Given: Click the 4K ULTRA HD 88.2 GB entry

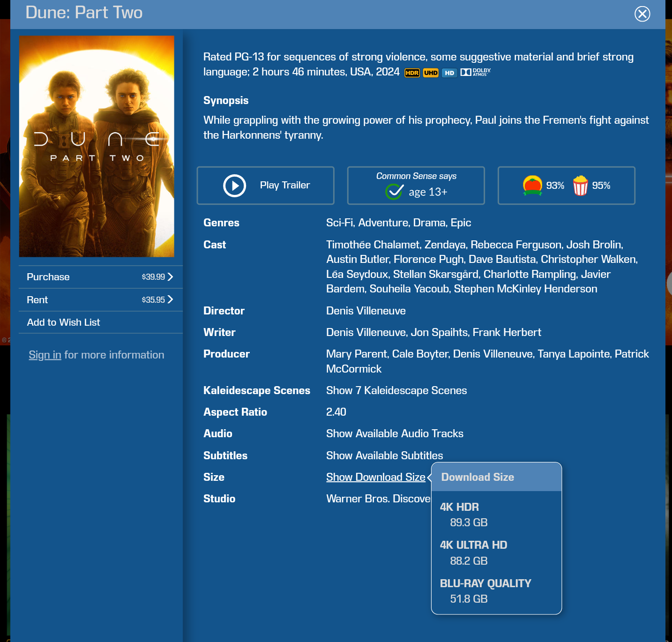Looking at the screenshot, I should tap(473, 553).
